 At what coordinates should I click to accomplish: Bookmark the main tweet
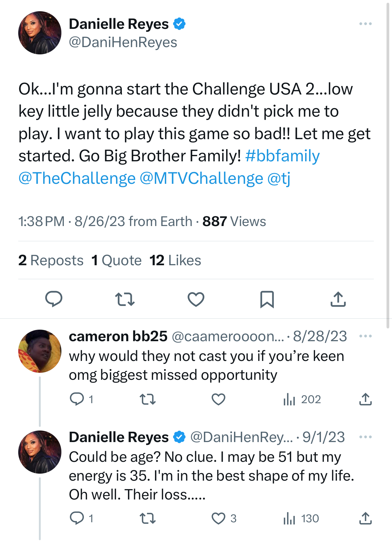[267, 299]
